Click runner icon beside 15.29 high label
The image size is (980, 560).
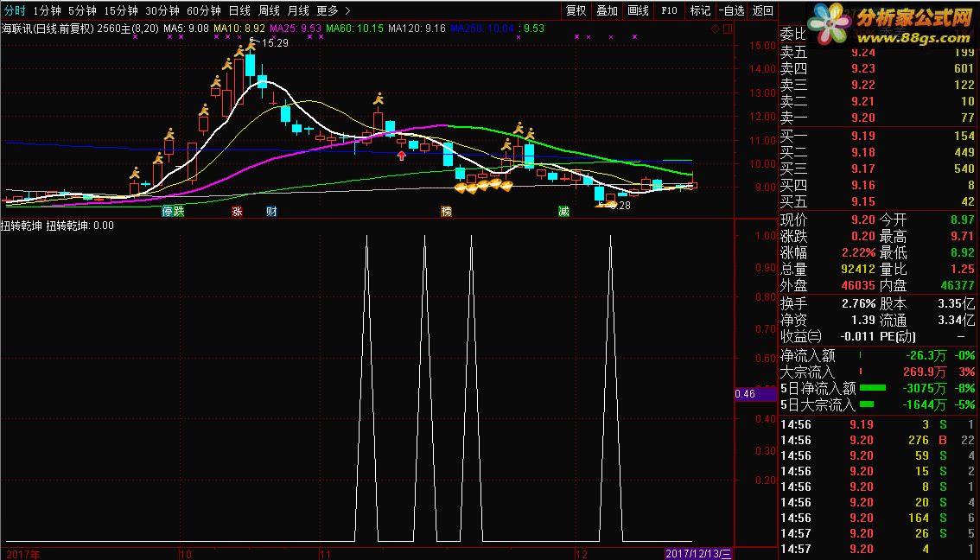251,44
